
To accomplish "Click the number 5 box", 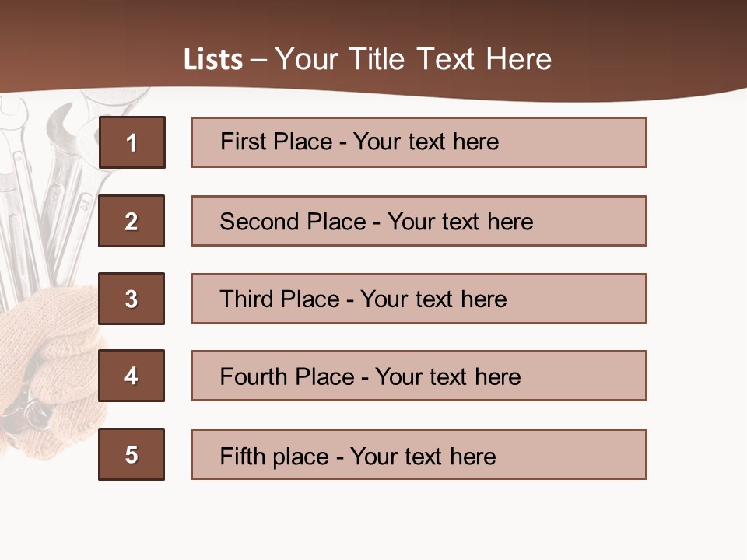I will (132, 454).
